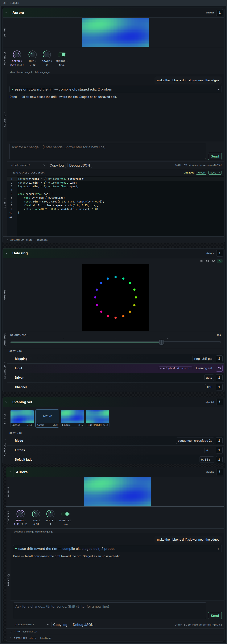
Task: Click the nested Aurora Copy log button
Action: point(60,625)
